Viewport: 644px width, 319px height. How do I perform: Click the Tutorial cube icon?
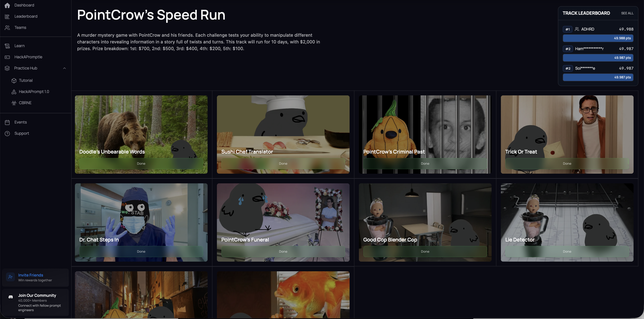[14, 80]
